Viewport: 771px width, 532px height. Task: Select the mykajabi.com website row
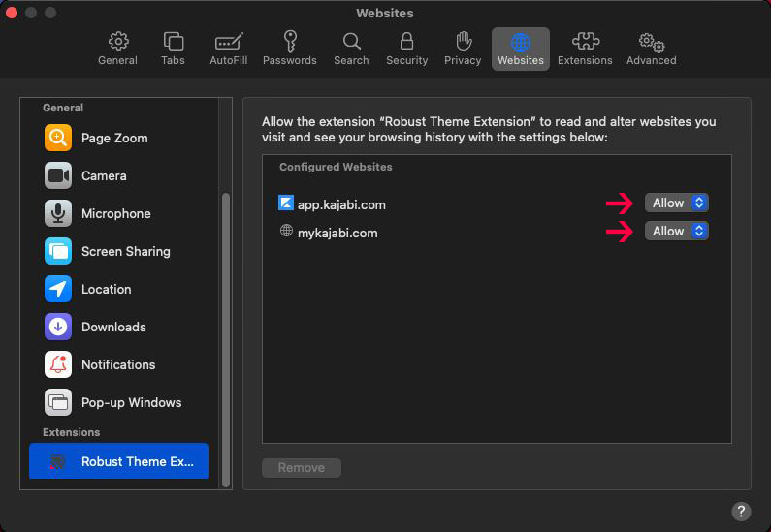click(497, 232)
